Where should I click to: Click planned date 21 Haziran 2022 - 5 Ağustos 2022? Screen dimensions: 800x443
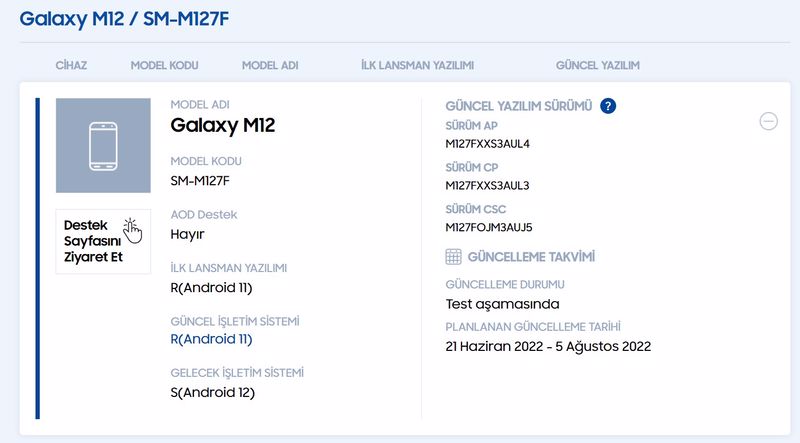(548, 347)
